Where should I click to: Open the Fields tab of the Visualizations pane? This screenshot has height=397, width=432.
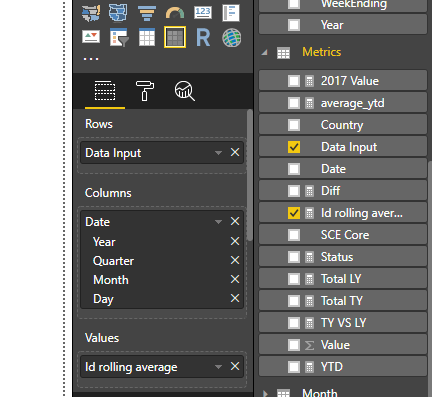[x=105, y=90]
